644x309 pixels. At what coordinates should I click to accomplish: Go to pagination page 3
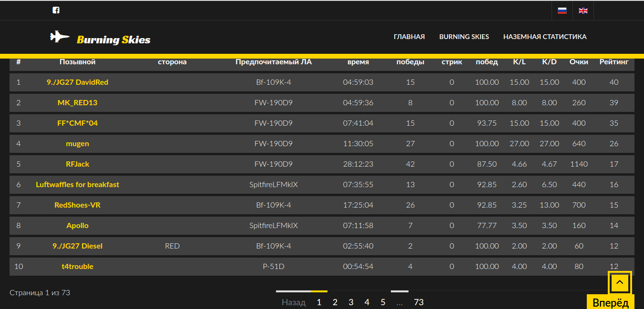tap(351, 302)
